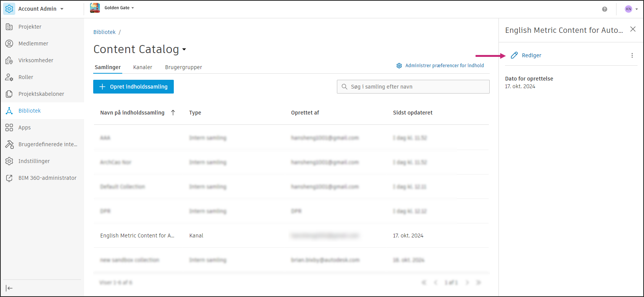Click the Apps grid icon
The width and height of the screenshot is (644, 297).
9,128
